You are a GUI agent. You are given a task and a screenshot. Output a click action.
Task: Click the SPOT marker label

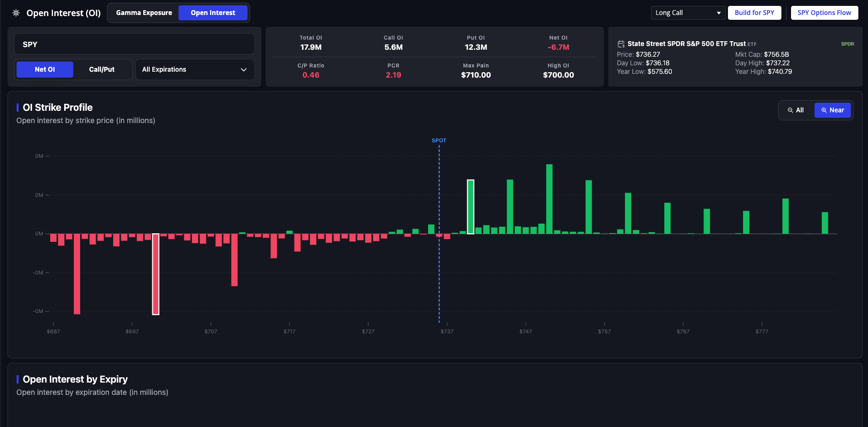pyautogui.click(x=439, y=141)
